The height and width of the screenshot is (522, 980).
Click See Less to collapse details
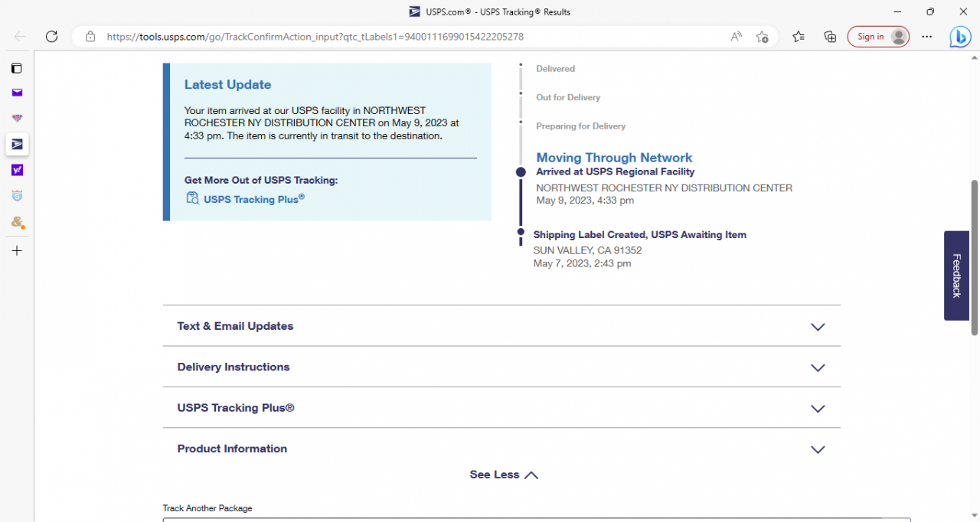[x=504, y=475]
